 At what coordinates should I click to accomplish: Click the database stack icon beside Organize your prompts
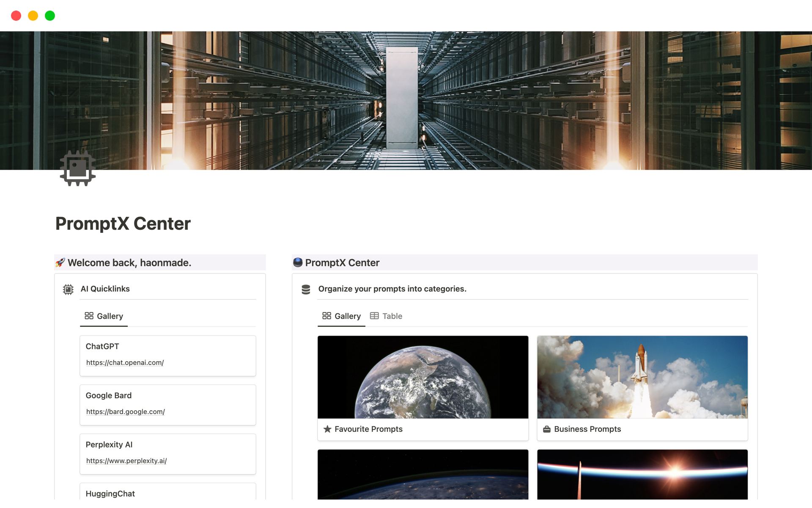(306, 289)
